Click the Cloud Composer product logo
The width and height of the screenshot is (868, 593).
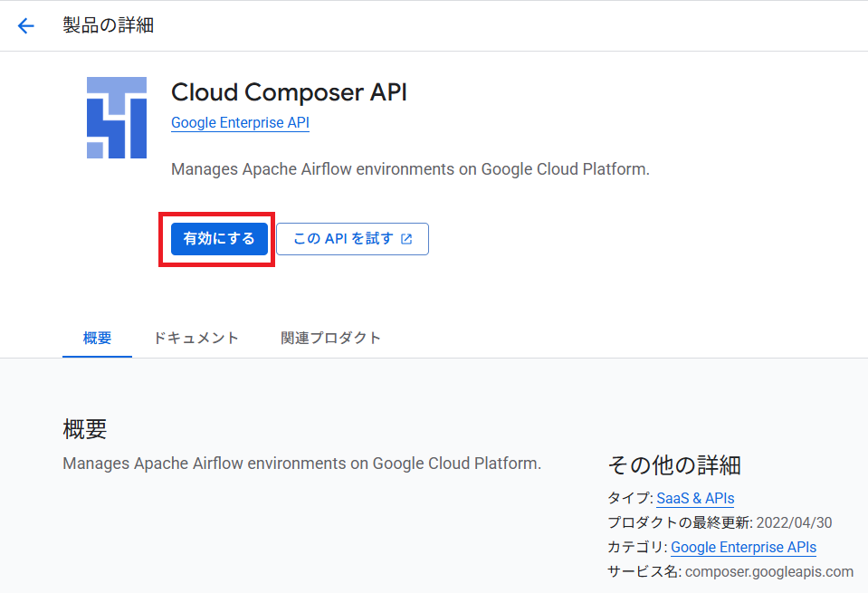pyautogui.click(x=117, y=118)
